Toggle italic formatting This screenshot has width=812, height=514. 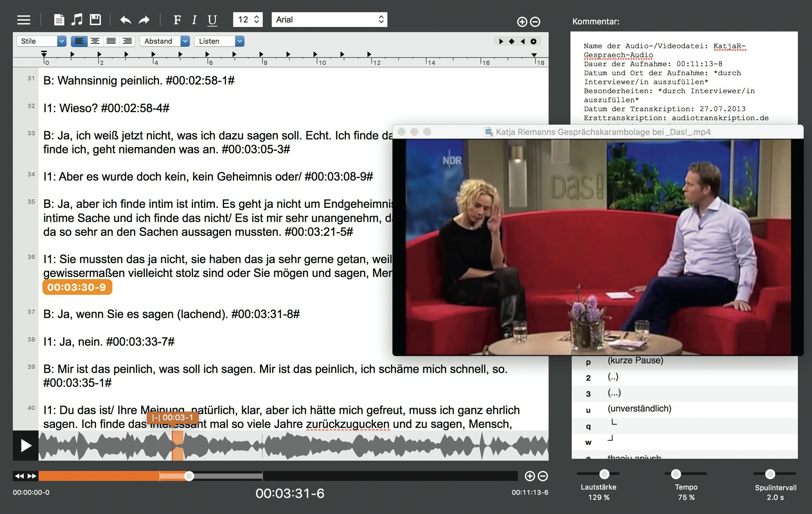pos(194,20)
